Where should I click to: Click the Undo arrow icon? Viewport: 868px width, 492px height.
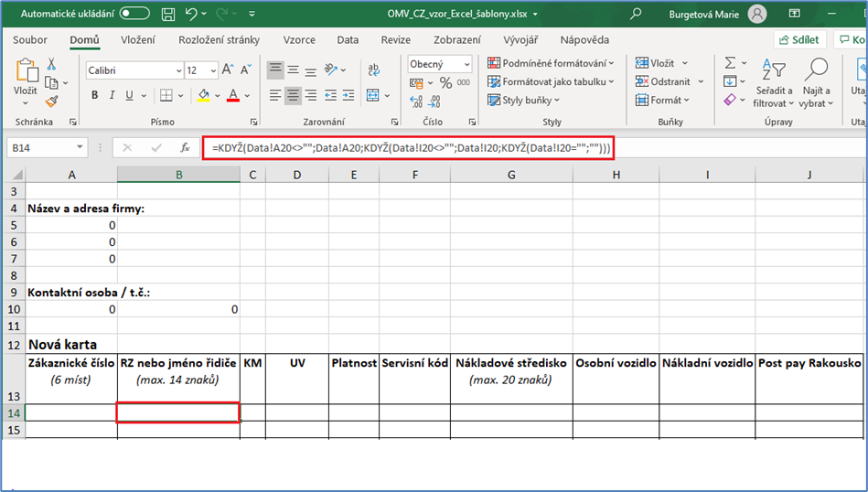point(190,14)
